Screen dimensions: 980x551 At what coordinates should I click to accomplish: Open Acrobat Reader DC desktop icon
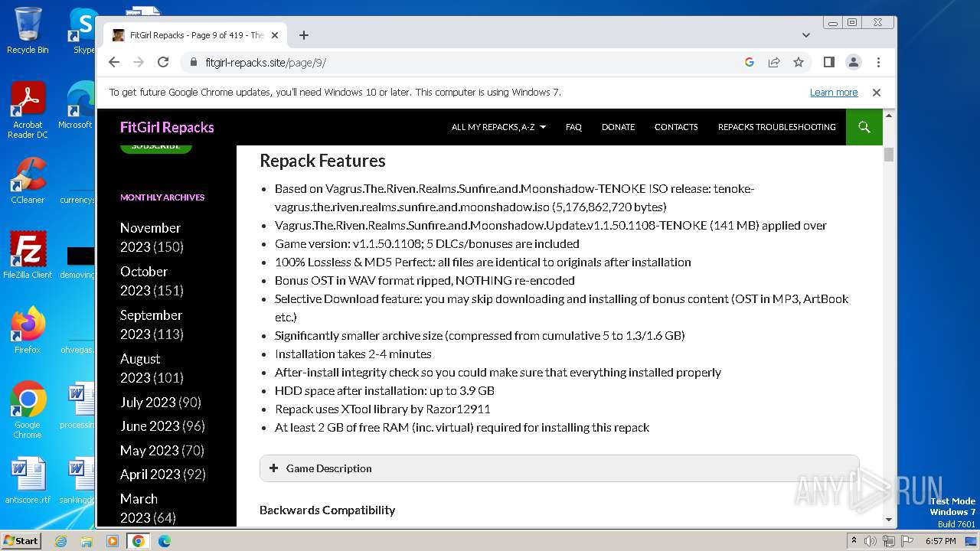point(28,111)
